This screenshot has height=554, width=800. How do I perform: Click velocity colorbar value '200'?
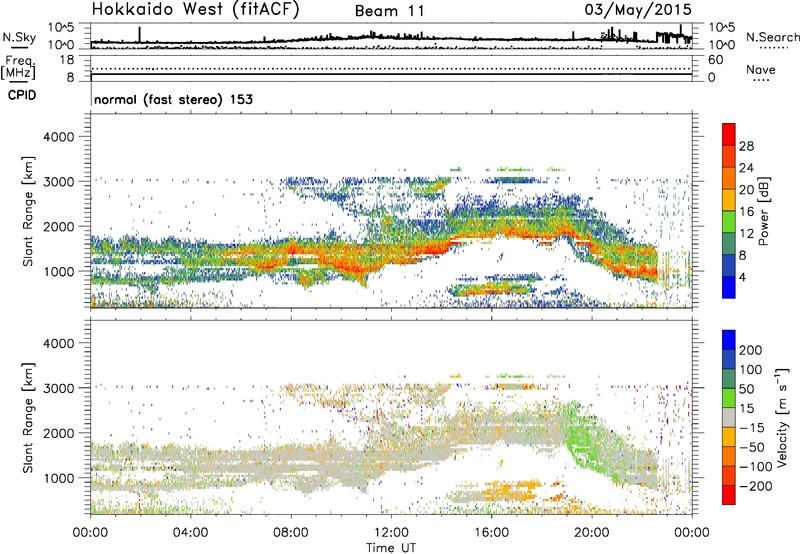(751, 350)
